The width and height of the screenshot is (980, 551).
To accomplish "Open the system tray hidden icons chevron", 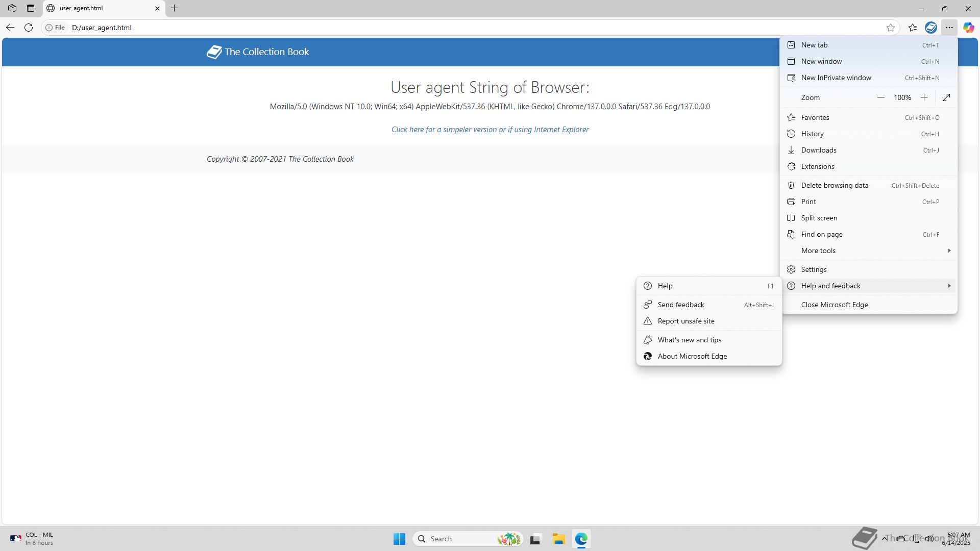I will tap(885, 538).
